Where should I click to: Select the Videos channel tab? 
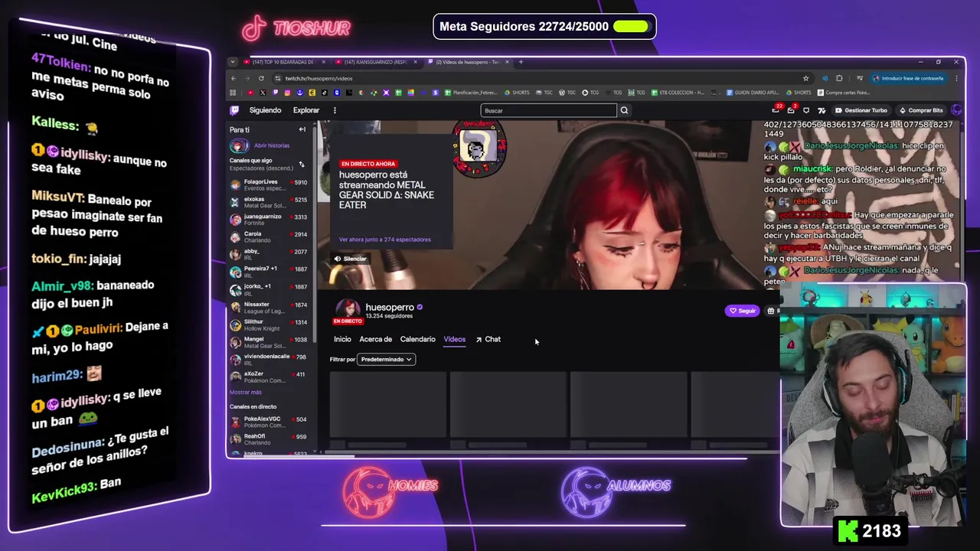click(454, 339)
